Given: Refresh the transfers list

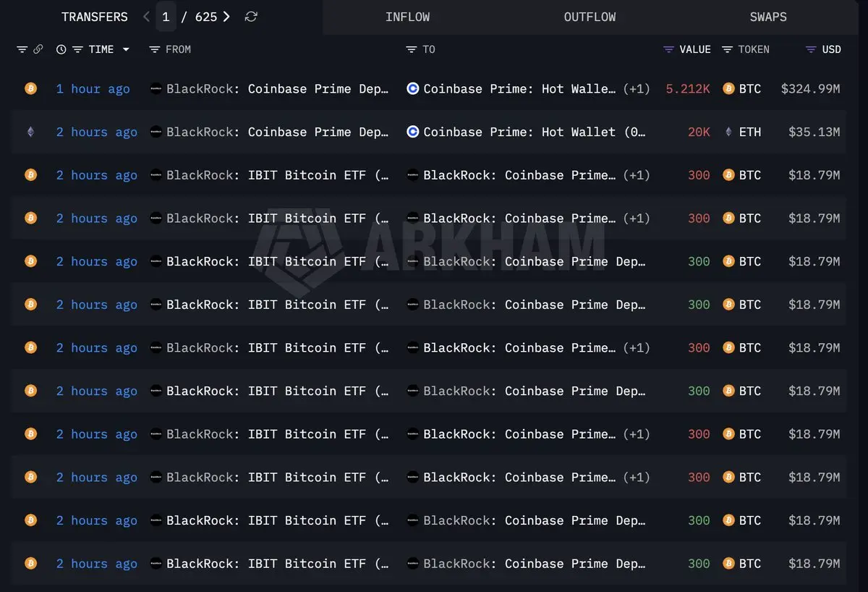Looking at the screenshot, I should coord(251,17).
